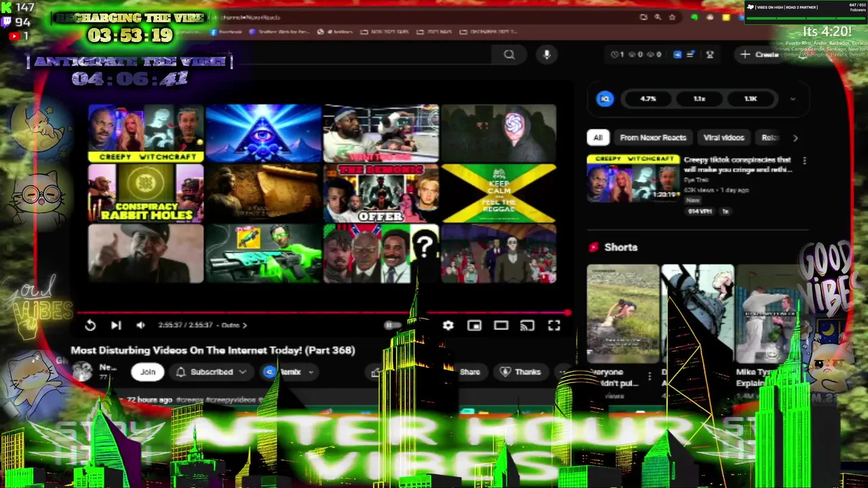Click the 1.1x stat pill
The width and height of the screenshot is (868, 488).
(x=699, y=99)
